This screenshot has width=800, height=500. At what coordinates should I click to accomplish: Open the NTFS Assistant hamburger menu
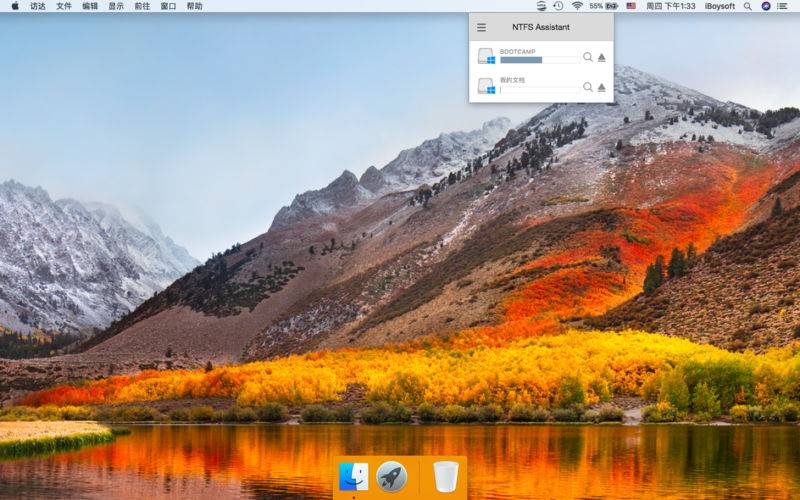[481, 28]
